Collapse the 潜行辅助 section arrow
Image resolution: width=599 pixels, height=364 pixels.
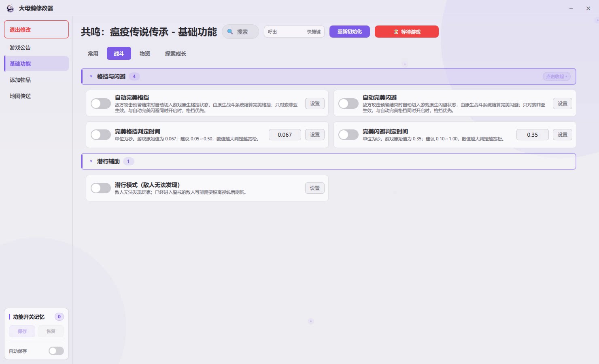click(x=91, y=161)
